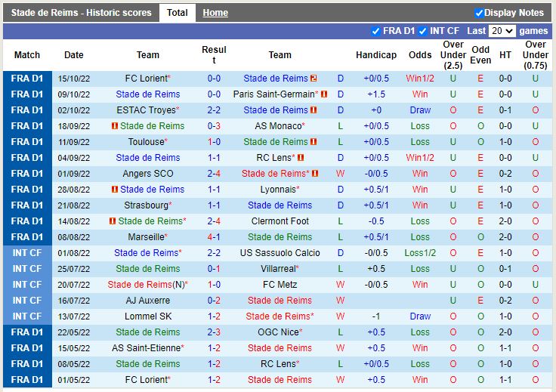Screen dimensions: 556x392
Task: Open AS Monaco team link
Action: pos(278,126)
